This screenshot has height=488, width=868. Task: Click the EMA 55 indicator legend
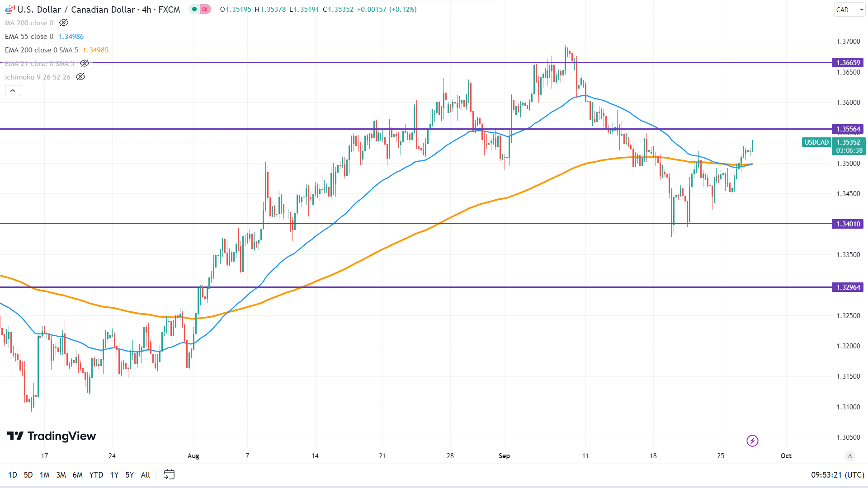[29, 37]
